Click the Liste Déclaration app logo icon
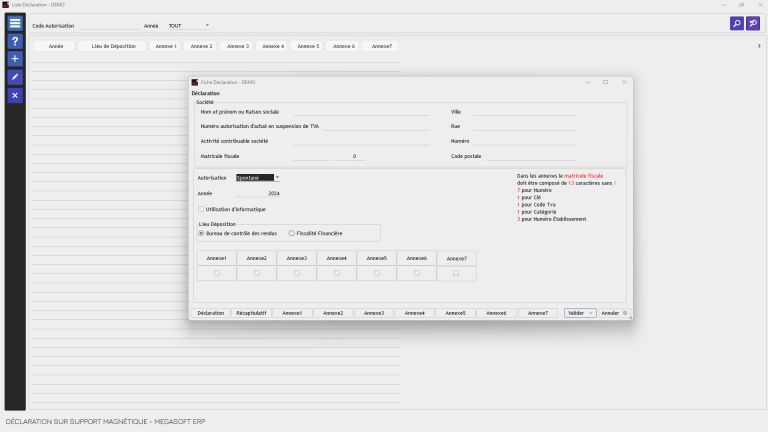The image size is (768, 432). point(5,4)
